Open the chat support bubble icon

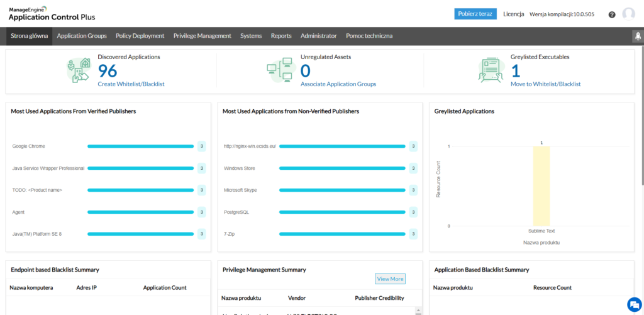633,304
